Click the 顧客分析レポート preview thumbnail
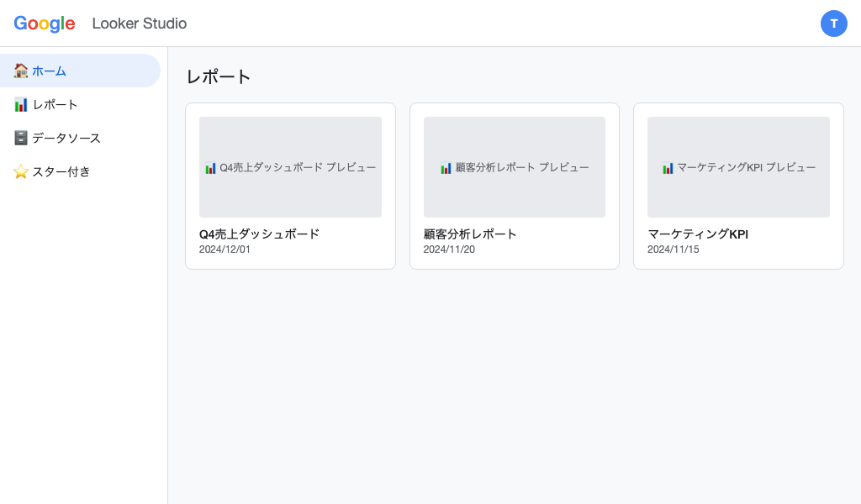Viewport: 861px width, 504px height. coord(515,167)
